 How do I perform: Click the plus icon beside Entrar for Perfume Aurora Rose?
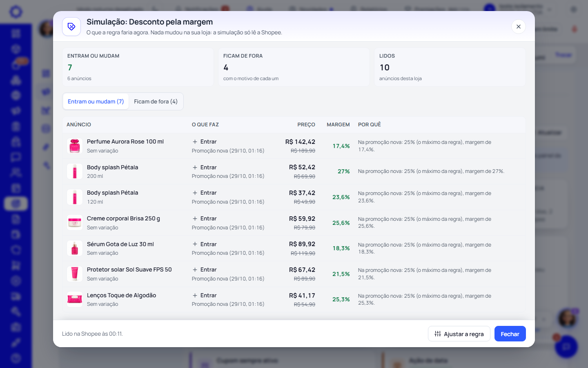click(195, 141)
